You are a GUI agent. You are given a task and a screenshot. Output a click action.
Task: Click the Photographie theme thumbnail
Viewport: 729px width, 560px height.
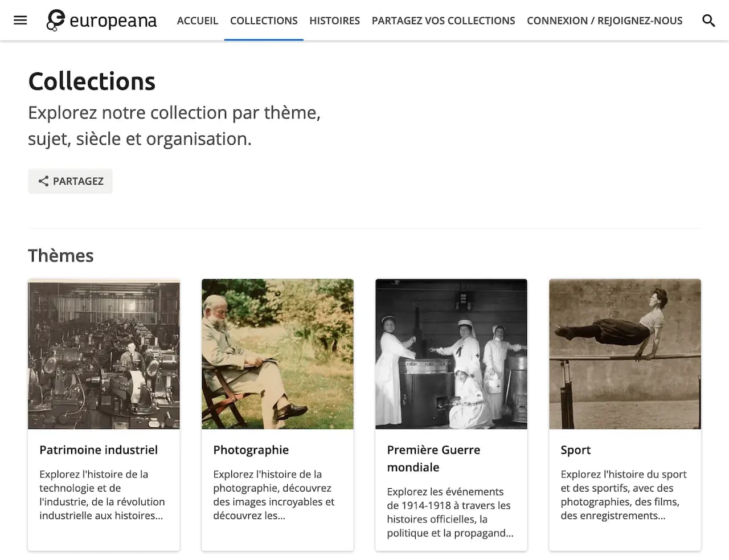(277, 353)
